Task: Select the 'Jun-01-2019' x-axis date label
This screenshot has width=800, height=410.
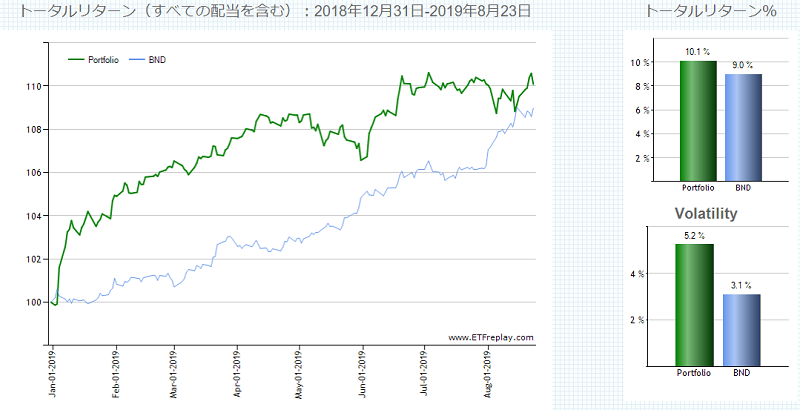Action: [363, 376]
